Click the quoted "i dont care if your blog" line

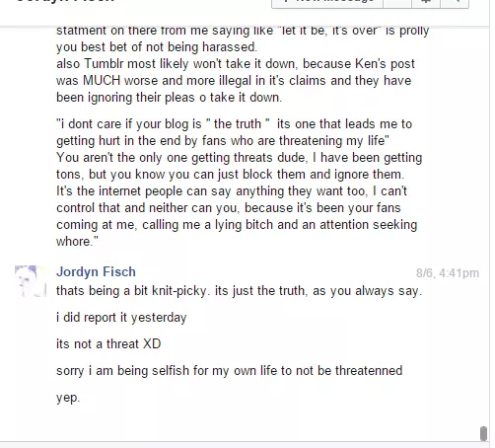234,124
